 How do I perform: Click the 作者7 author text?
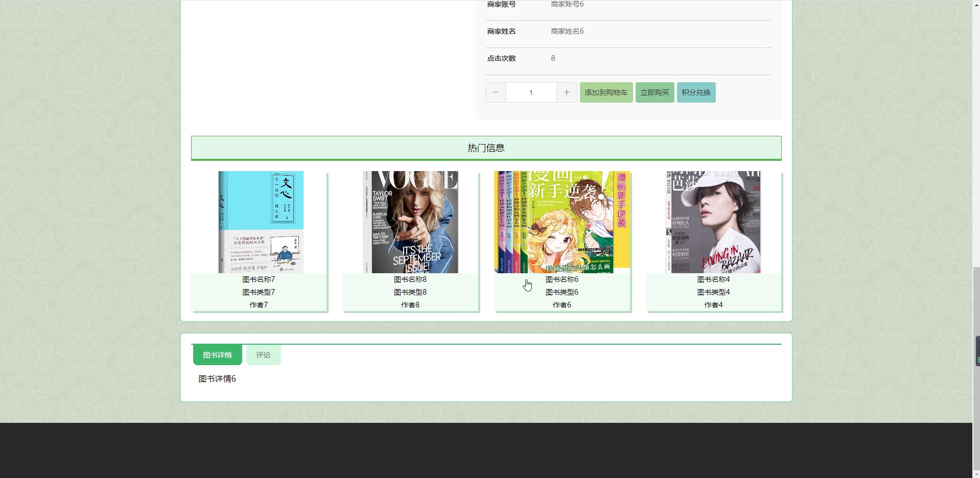point(259,305)
